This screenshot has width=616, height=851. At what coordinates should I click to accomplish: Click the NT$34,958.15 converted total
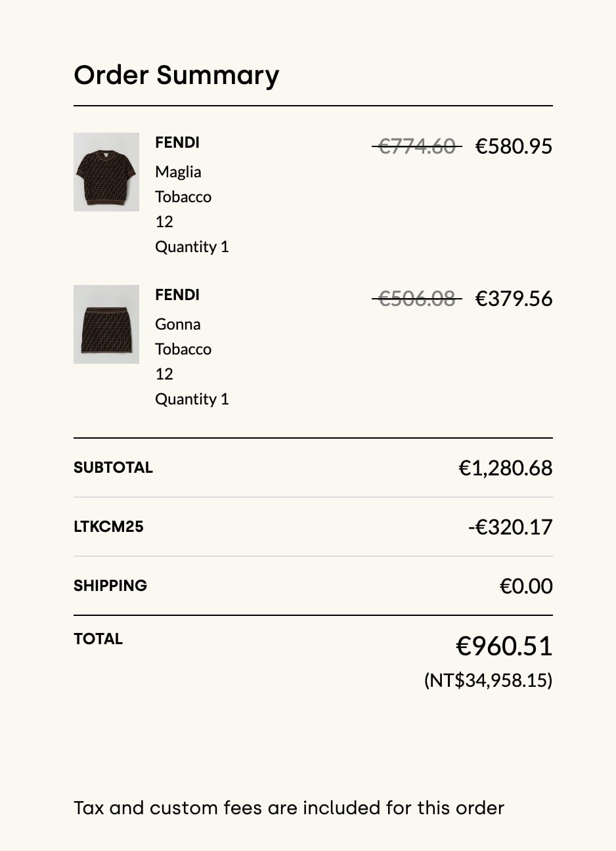(489, 680)
